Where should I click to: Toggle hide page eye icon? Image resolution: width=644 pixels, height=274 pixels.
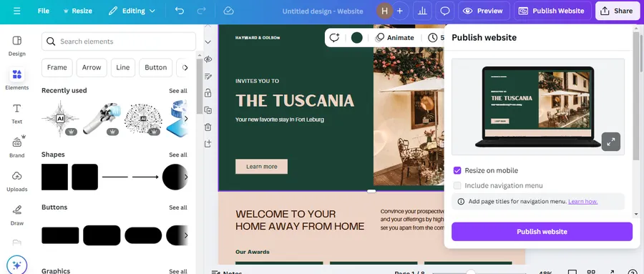click(208, 59)
